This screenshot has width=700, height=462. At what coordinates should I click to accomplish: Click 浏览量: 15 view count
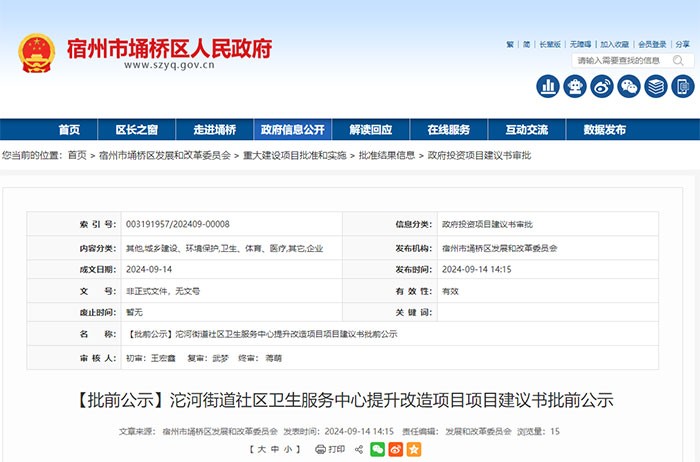click(538, 431)
